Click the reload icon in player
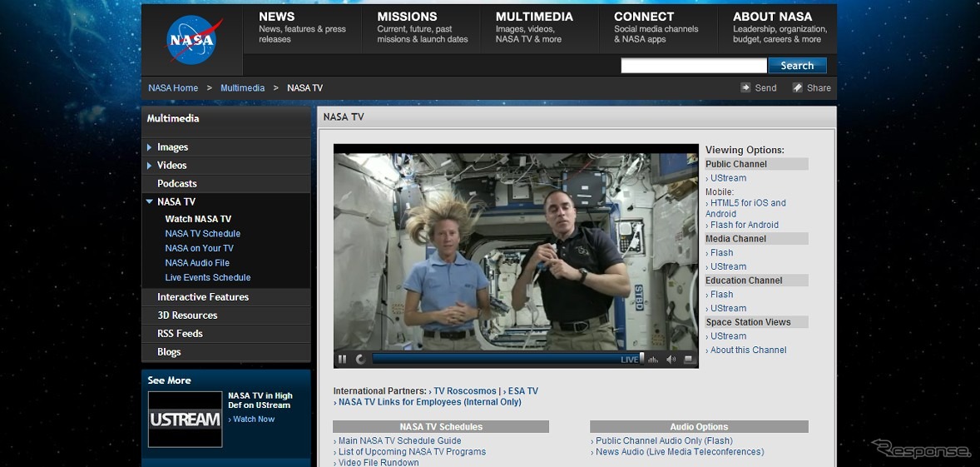This screenshot has width=980, height=467. coord(360,360)
